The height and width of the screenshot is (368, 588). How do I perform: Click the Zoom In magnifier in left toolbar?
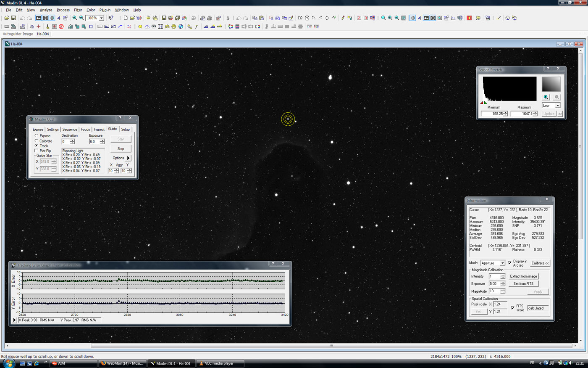click(74, 18)
